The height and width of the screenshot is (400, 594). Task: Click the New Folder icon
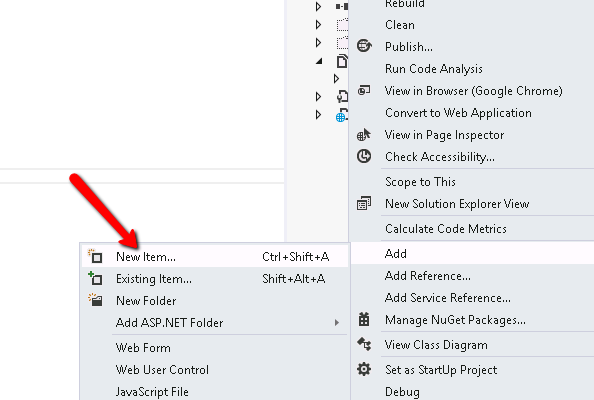(x=95, y=300)
